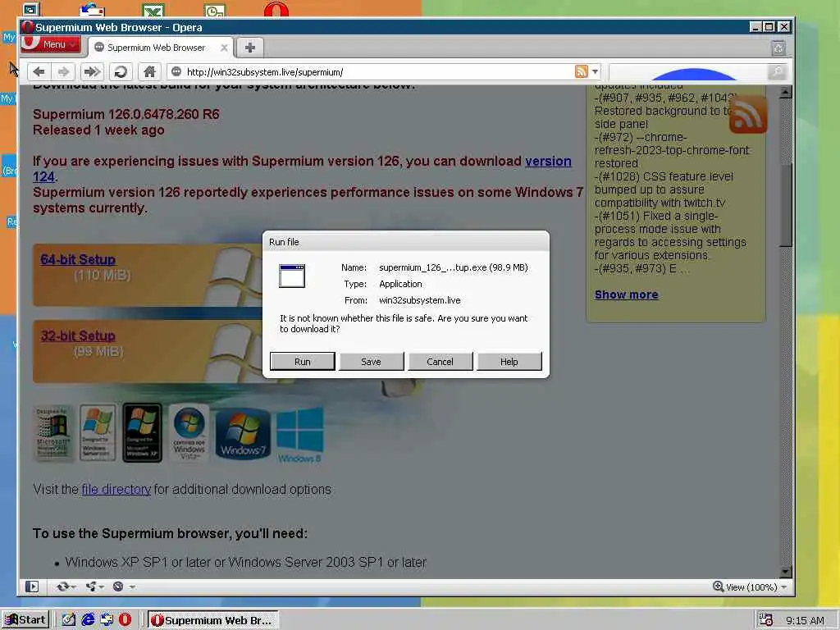Click Show more in the changelog panel
The height and width of the screenshot is (630, 840).
coord(626,294)
